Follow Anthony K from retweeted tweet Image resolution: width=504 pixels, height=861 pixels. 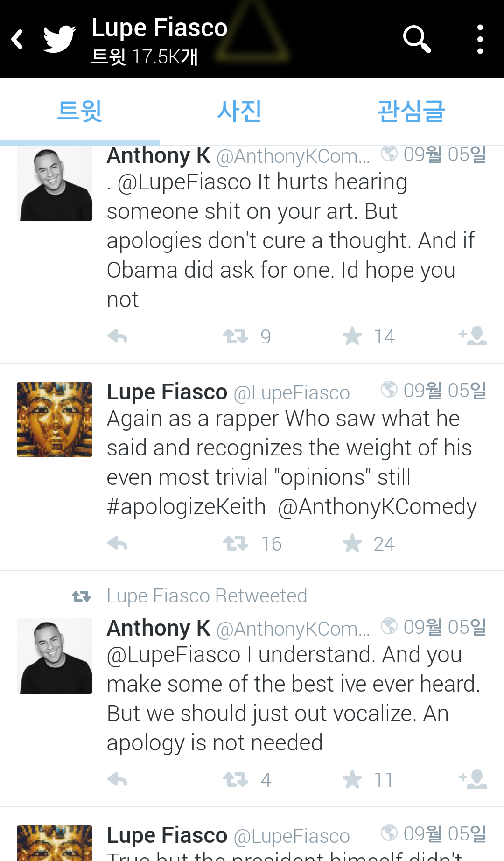(x=473, y=779)
